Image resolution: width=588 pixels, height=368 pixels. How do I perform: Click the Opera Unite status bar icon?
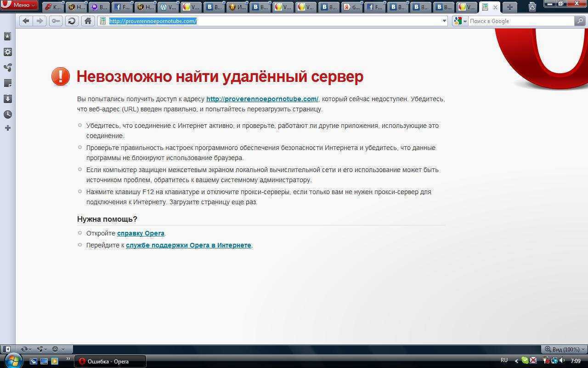click(x=40, y=349)
